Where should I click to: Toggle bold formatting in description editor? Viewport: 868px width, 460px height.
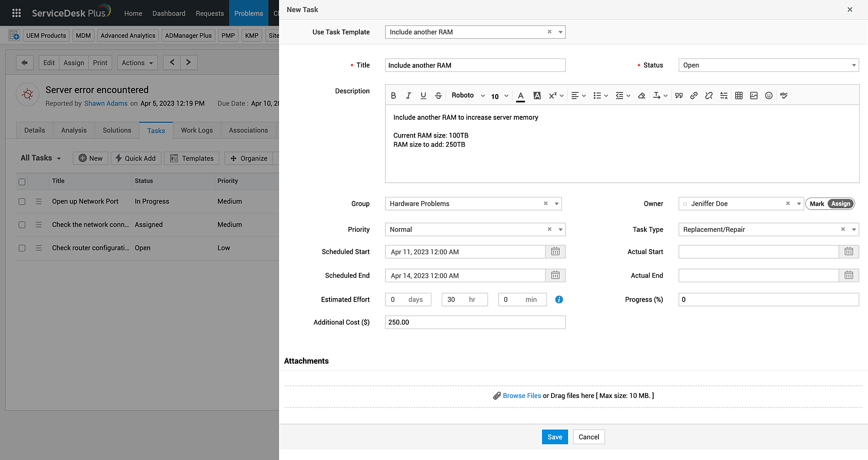(393, 95)
